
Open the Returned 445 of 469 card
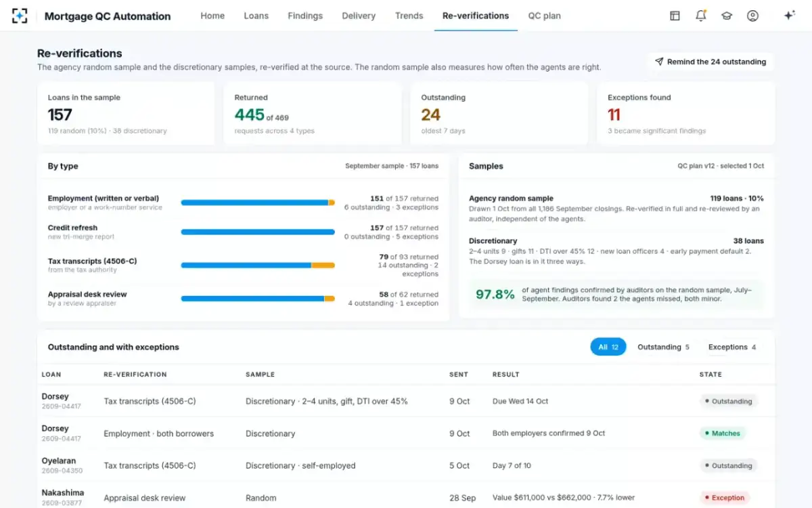(x=313, y=114)
